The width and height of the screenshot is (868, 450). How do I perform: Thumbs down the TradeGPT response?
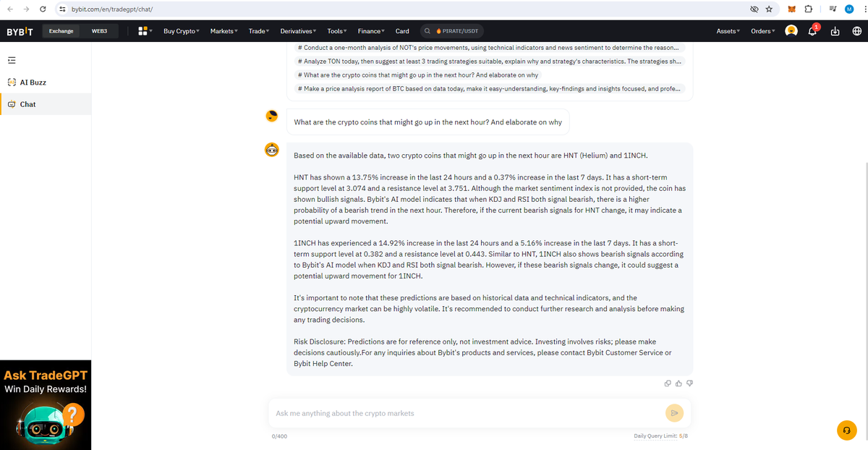click(689, 383)
